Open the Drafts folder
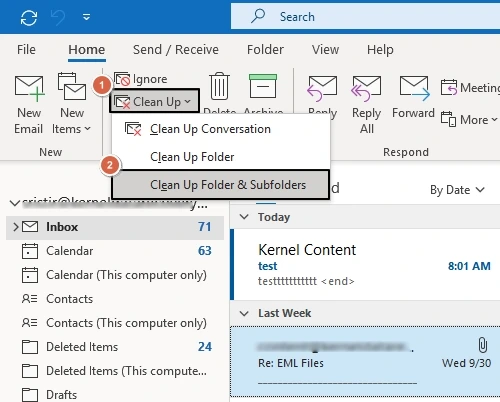 click(115, 395)
